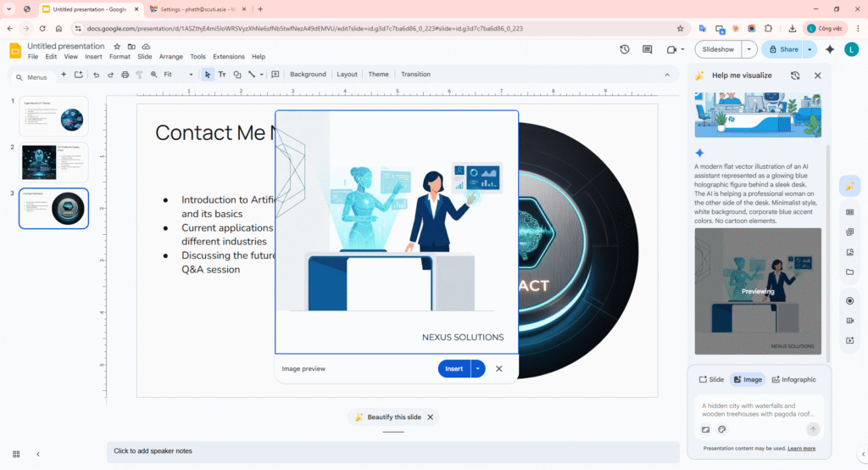This screenshot has width=868, height=470.
Task: Click the style palette icon in prompt box
Action: click(x=722, y=429)
